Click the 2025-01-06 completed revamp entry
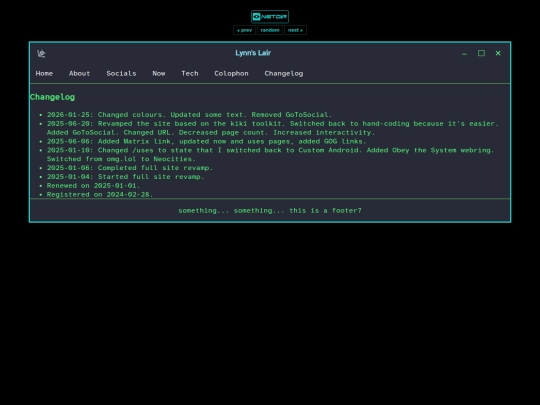540x405 pixels. tap(130, 168)
